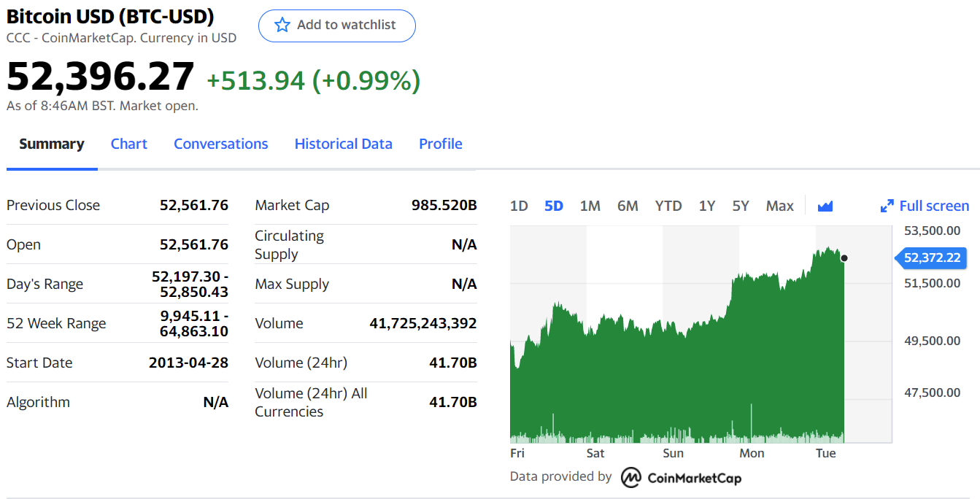Click the Algorithm label

tap(38, 402)
